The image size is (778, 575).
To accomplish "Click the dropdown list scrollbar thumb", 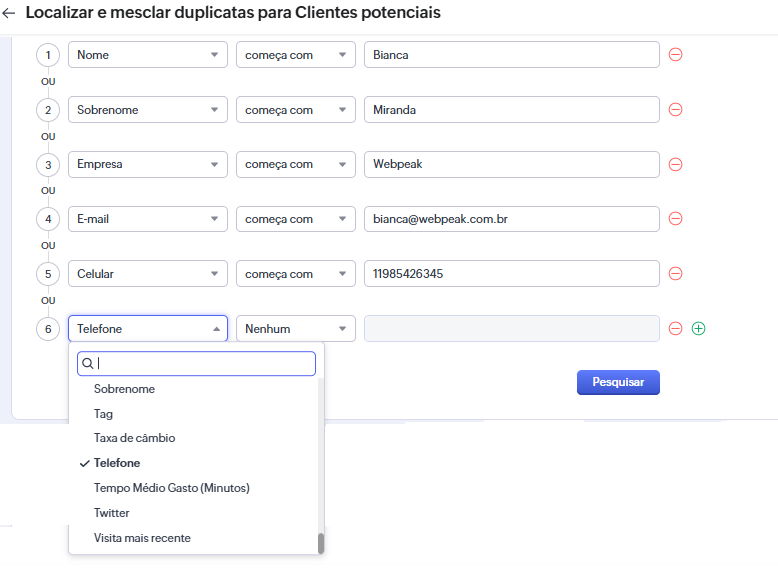I will point(321,543).
